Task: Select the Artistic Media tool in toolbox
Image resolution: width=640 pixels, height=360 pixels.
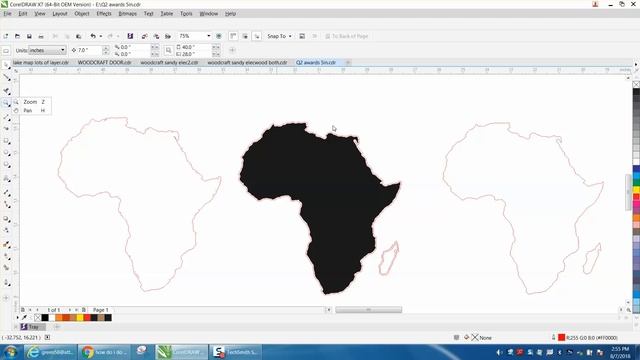Action: tap(6, 129)
